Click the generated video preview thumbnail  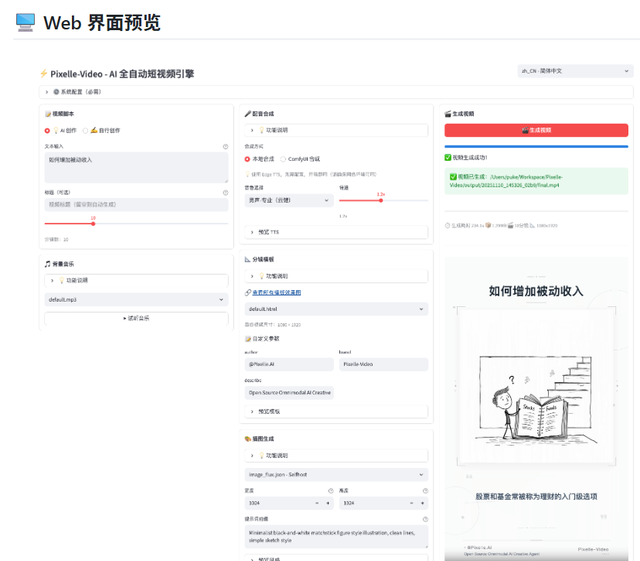pos(536,409)
